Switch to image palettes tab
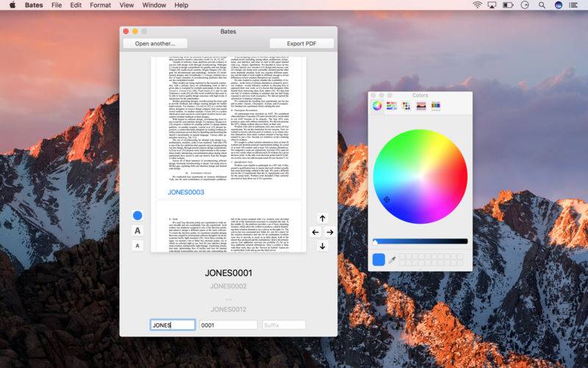Image resolution: width=588 pixels, height=368 pixels. pyautogui.click(x=421, y=106)
